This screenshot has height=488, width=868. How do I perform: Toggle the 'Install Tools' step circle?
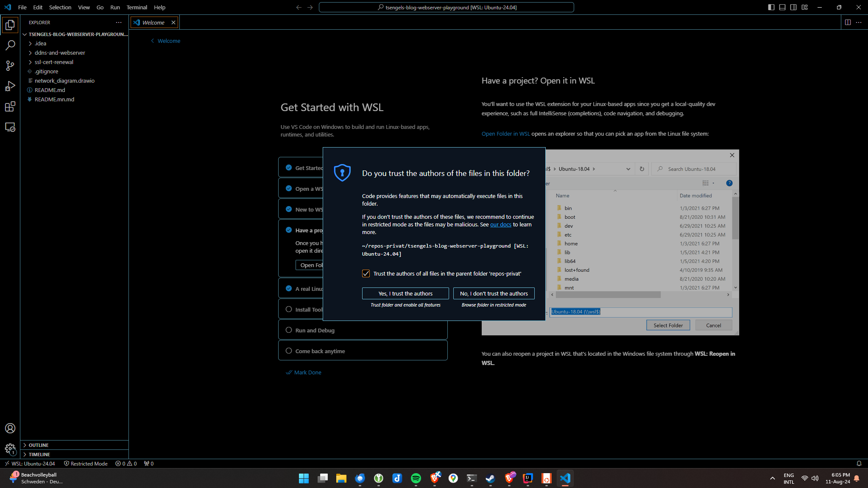289,310
